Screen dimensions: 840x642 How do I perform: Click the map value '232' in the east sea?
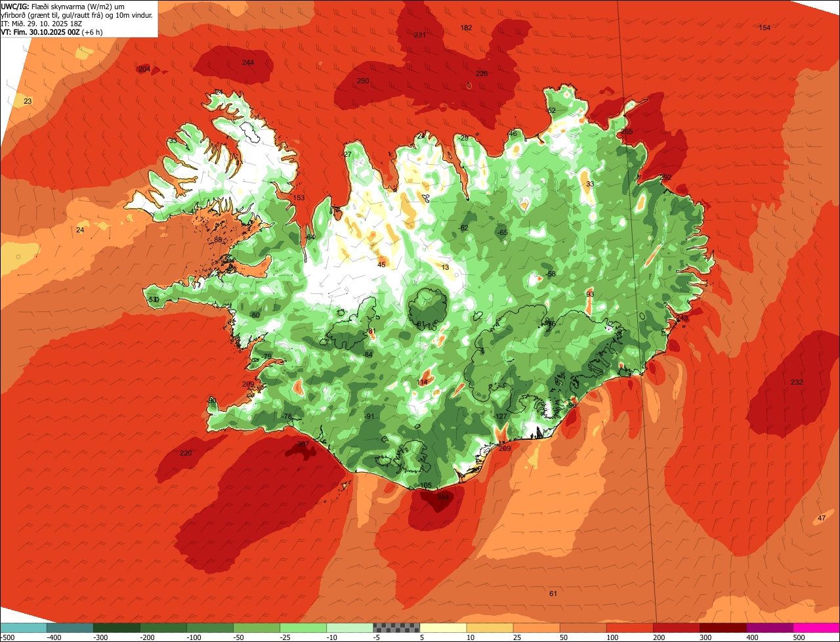[797, 382]
